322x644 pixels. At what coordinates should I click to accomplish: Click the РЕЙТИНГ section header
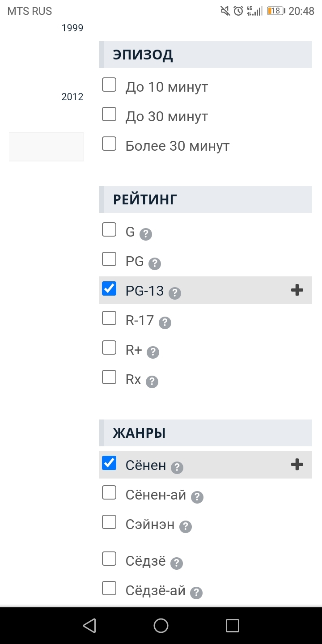pos(206,199)
